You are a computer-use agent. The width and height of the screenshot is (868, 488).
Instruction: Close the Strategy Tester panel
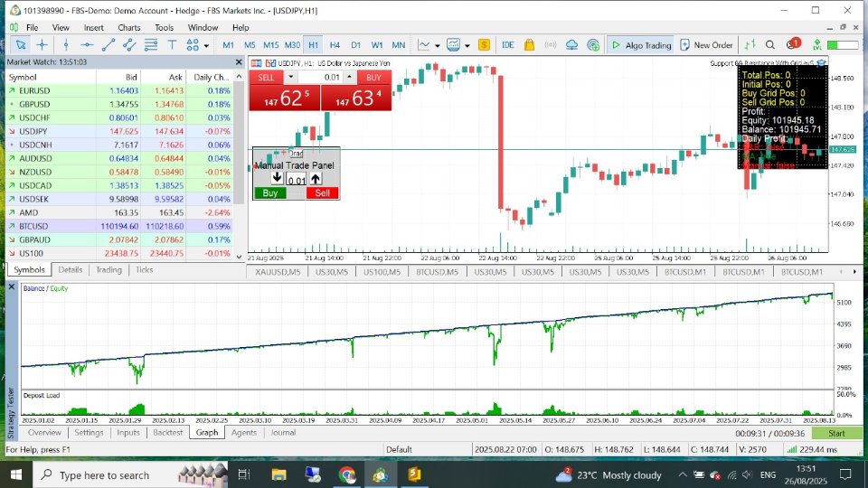pyautogui.click(x=11, y=286)
